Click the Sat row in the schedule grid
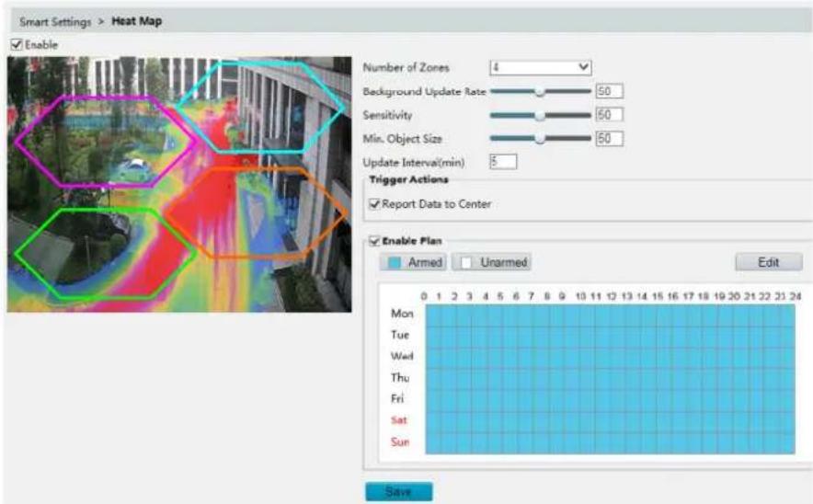The width and height of the screenshot is (813, 504). pos(611,421)
